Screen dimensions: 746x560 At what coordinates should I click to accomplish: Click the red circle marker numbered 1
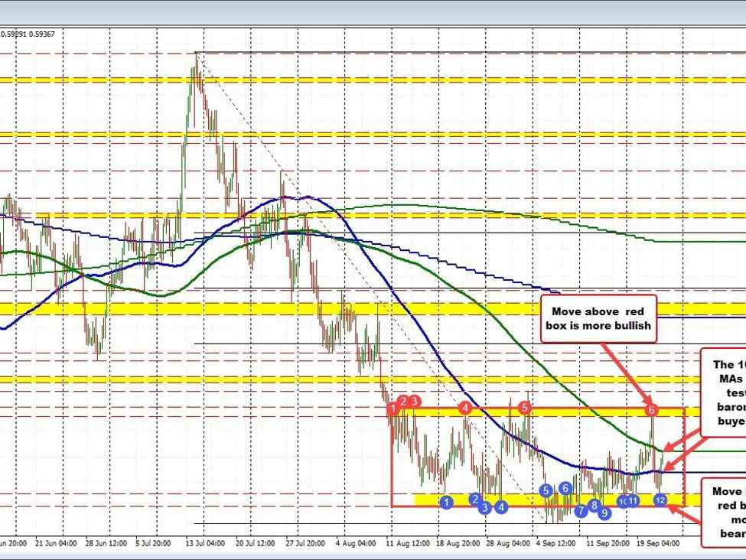[393, 409]
